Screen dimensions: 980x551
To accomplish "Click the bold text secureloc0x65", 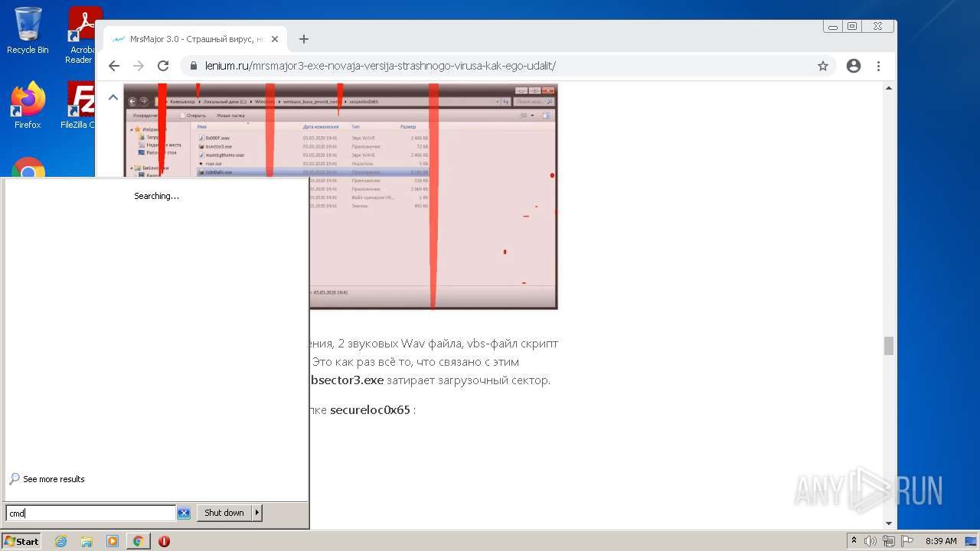I will pos(370,409).
